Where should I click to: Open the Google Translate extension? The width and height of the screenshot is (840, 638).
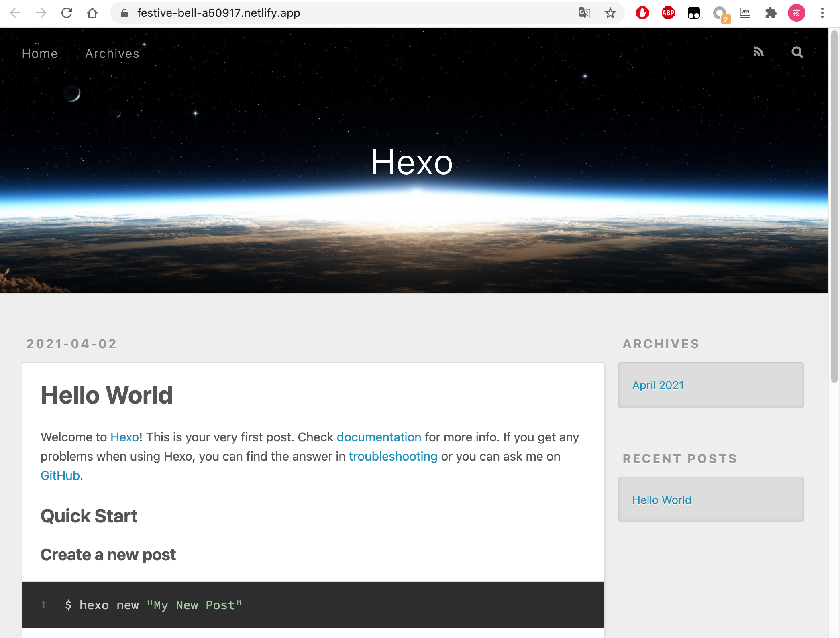[584, 13]
